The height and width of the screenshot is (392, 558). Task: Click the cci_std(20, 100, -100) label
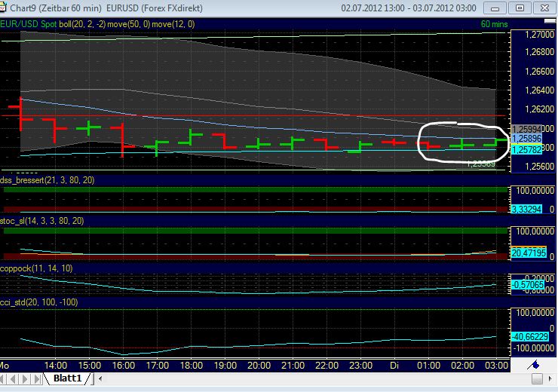tap(38, 302)
